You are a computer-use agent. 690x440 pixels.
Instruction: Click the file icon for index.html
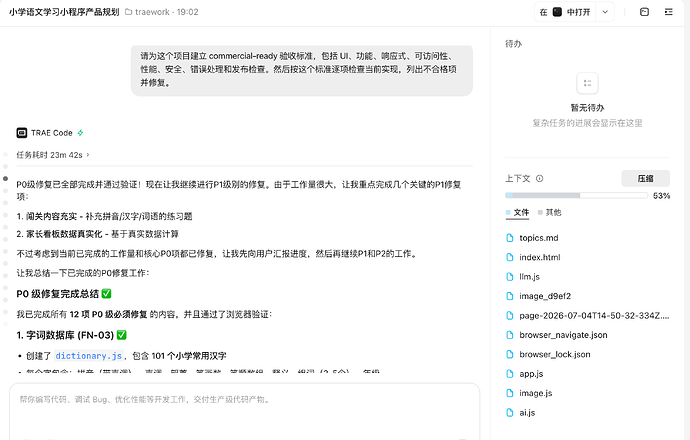[510, 257]
